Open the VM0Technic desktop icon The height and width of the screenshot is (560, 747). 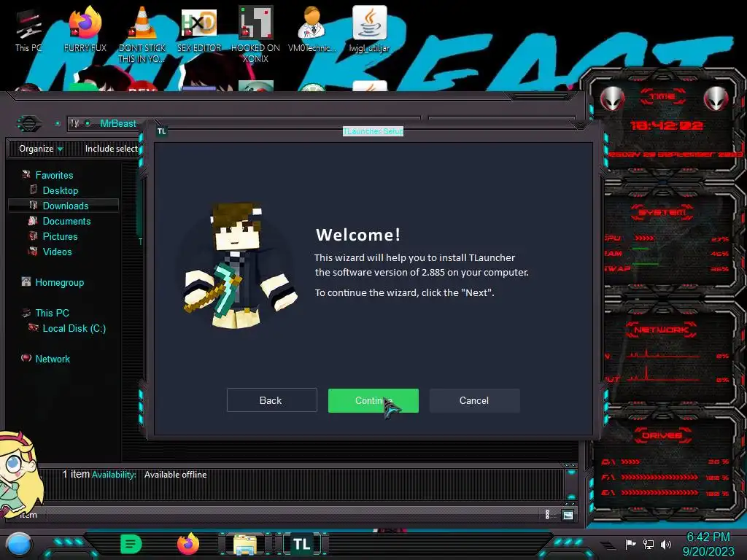coord(312,31)
